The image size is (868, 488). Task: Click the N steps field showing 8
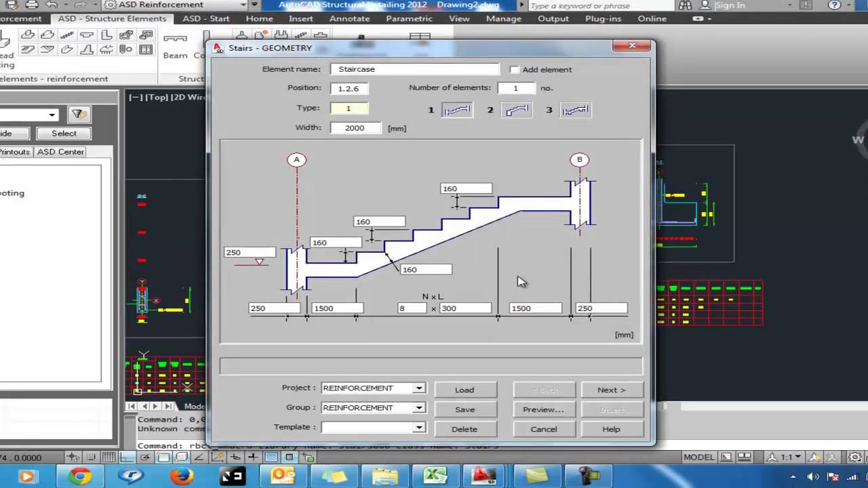click(412, 308)
